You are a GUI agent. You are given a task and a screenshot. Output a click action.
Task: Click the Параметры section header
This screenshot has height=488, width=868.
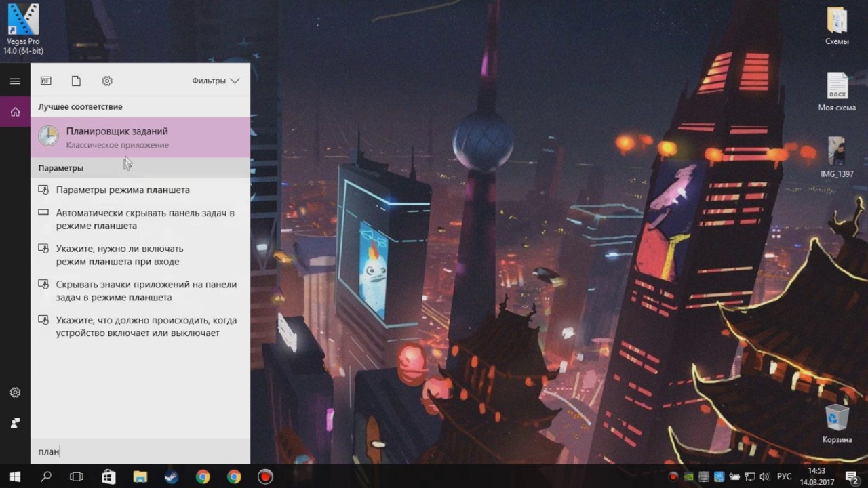coord(61,167)
